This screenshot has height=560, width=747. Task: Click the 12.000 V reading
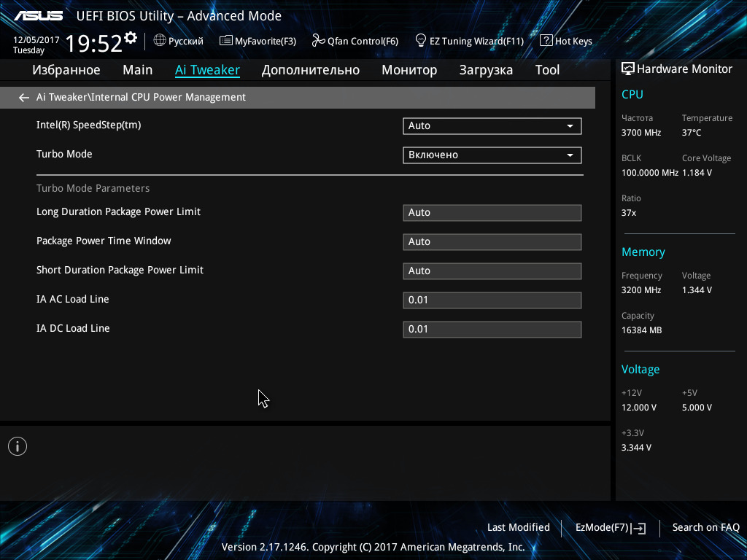pyautogui.click(x=639, y=408)
